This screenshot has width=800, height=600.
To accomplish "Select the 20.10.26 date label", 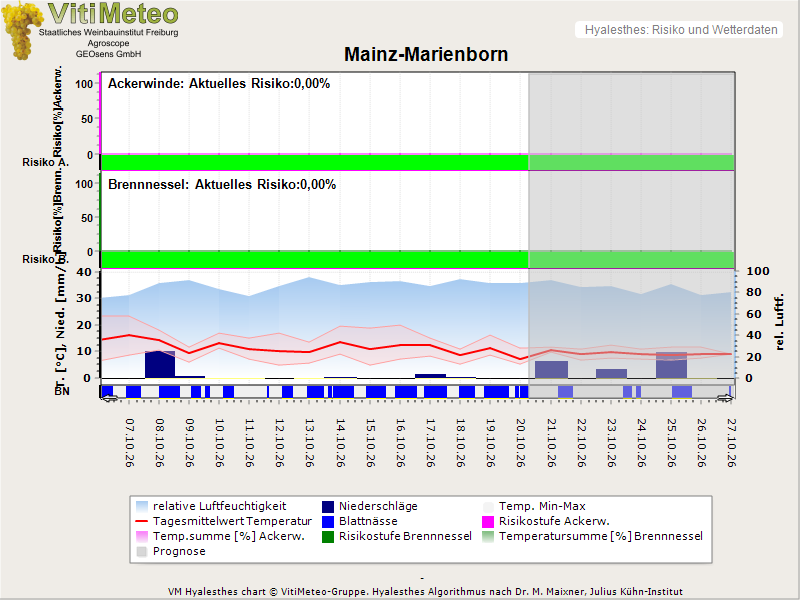I will coord(521,443).
